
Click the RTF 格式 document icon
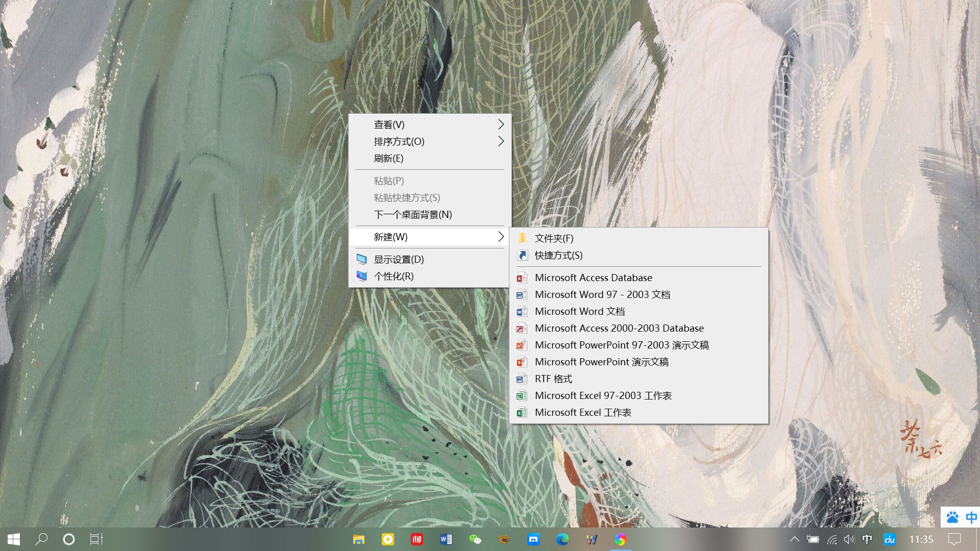click(522, 379)
